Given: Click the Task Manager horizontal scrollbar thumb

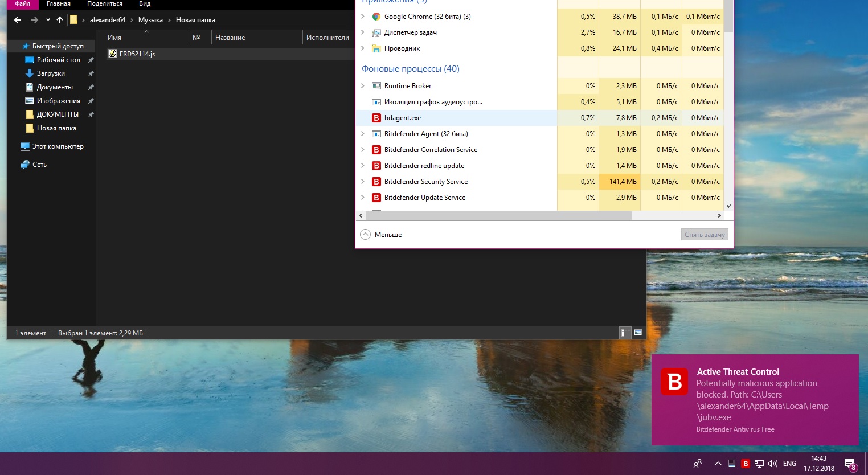Looking at the screenshot, I should point(498,216).
